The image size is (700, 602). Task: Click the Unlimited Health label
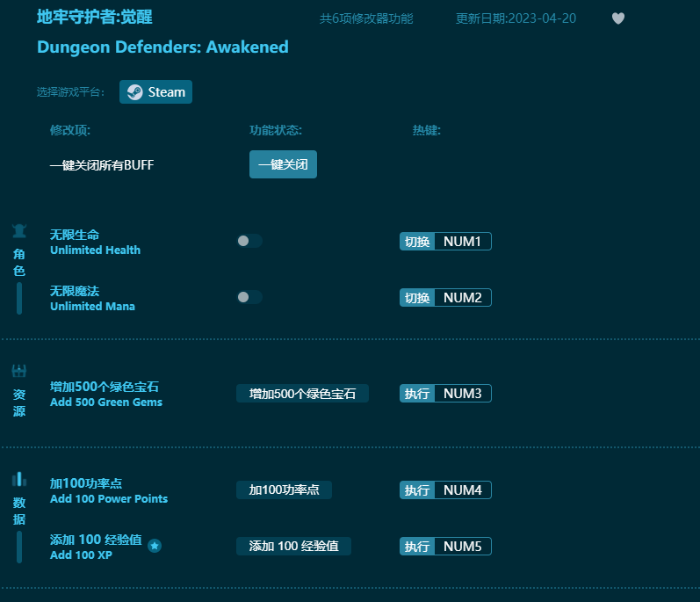point(95,250)
